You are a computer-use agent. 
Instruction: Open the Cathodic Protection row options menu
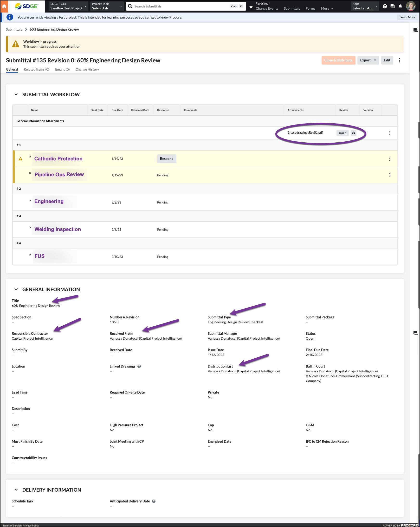[390, 159]
